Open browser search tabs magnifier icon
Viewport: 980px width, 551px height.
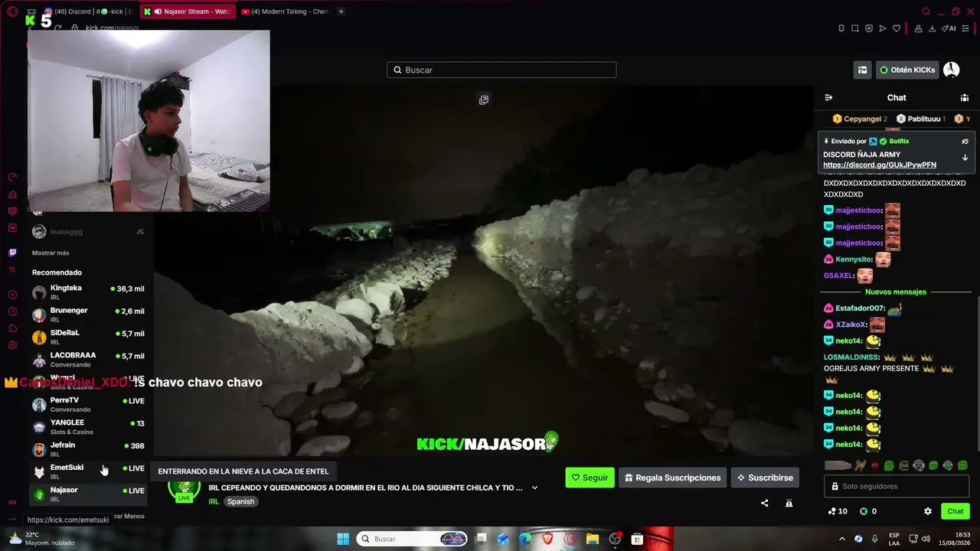926,11
